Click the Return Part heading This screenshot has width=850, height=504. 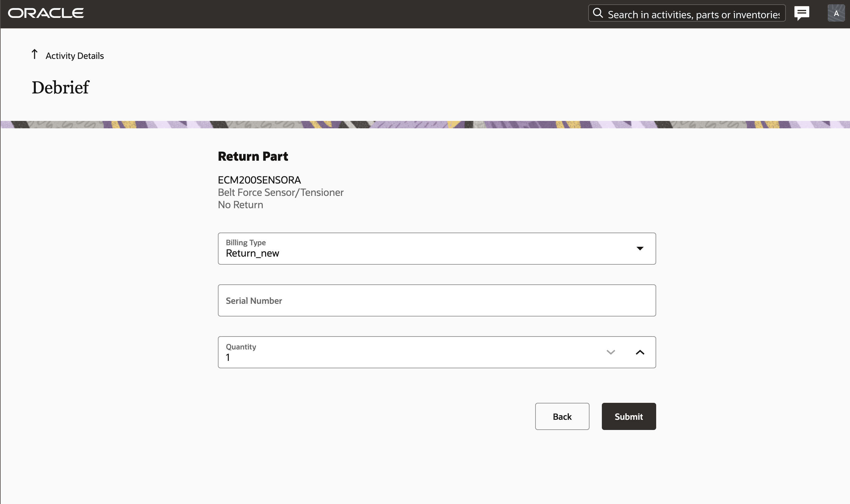click(253, 156)
